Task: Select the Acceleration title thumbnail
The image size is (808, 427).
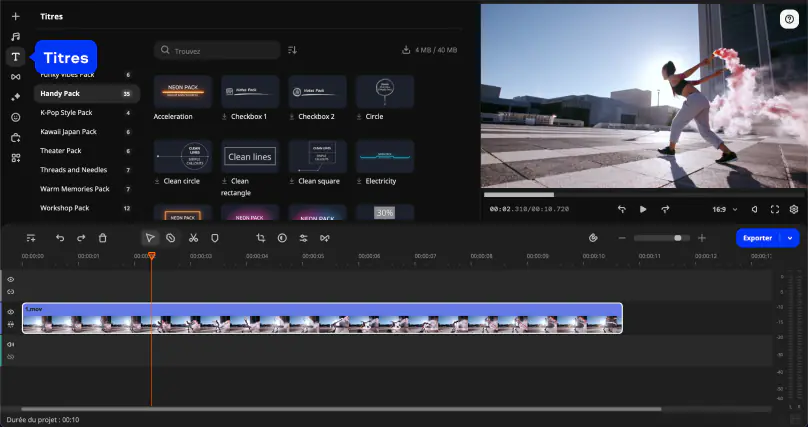Action: tap(183, 92)
